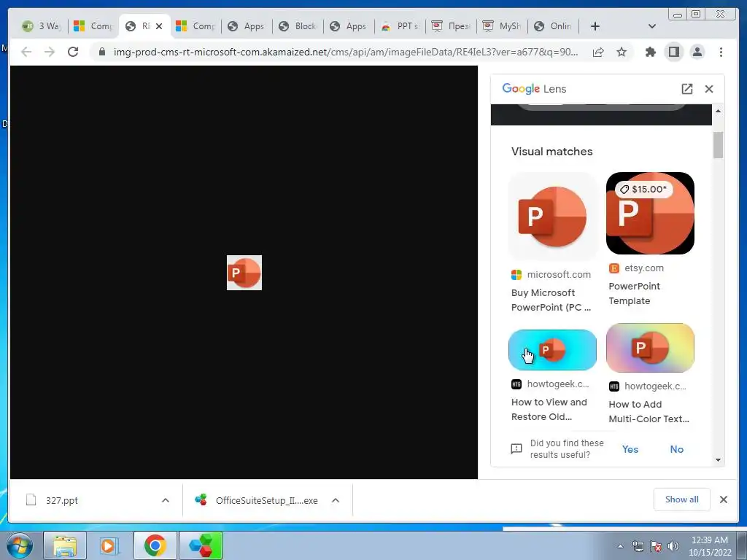747x560 pixels.
Task: Switch to first Microsoft 'Comp' tab
Action: tap(93, 26)
